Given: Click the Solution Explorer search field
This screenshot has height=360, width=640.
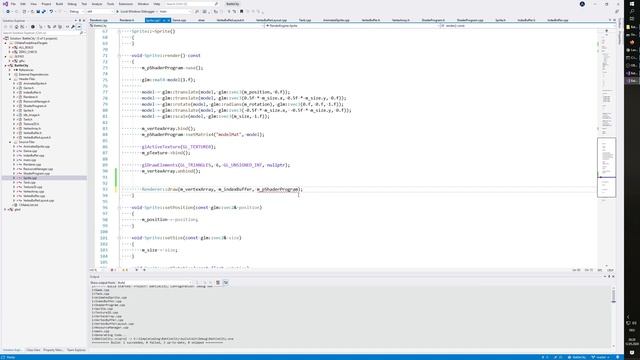Looking at the screenshot, I should 43,33.
